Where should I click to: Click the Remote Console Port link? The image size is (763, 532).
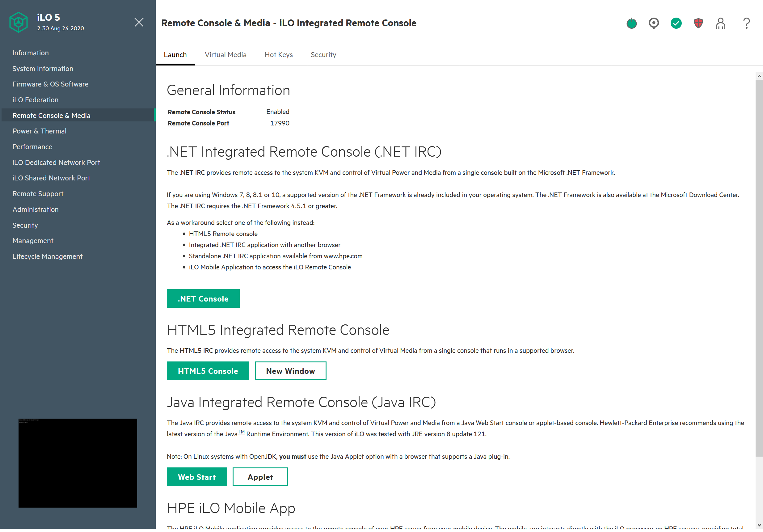pyautogui.click(x=198, y=123)
